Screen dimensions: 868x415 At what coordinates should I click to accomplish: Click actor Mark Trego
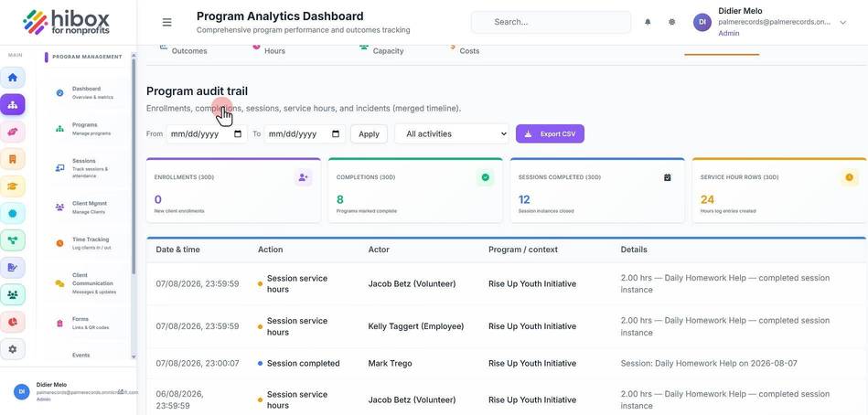tap(391, 364)
